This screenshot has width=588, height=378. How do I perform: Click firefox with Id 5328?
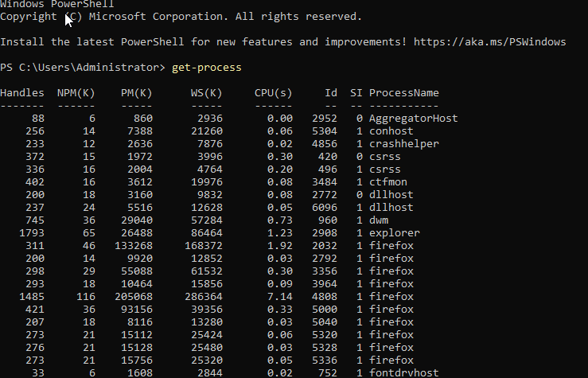[x=391, y=348]
